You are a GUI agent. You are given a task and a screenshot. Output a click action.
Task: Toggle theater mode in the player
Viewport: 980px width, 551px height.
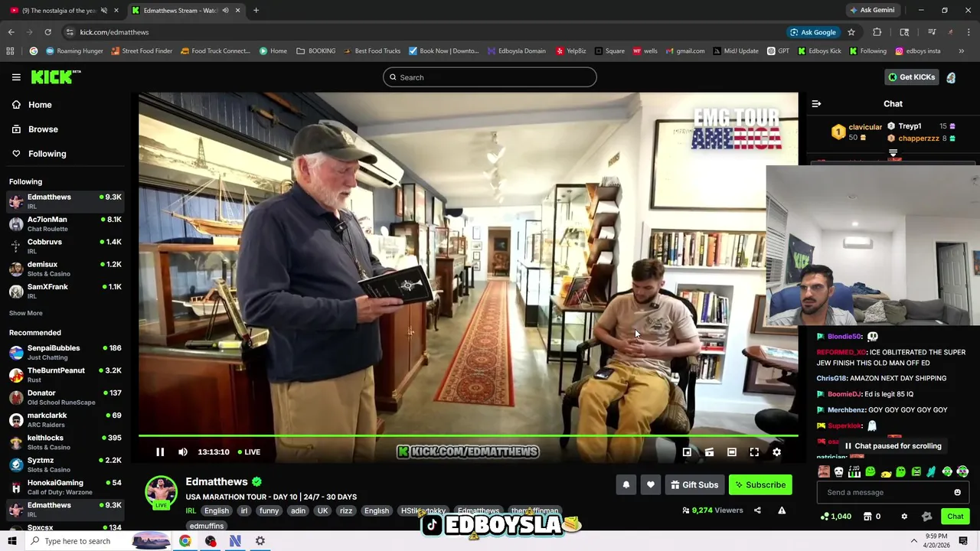pos(732,452)
